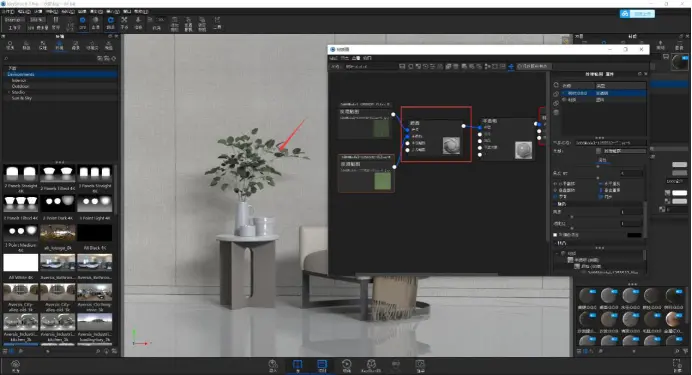Collapse the Environments tree node
The width and height of the screenshot is (692, 375).
pos(5,75)
